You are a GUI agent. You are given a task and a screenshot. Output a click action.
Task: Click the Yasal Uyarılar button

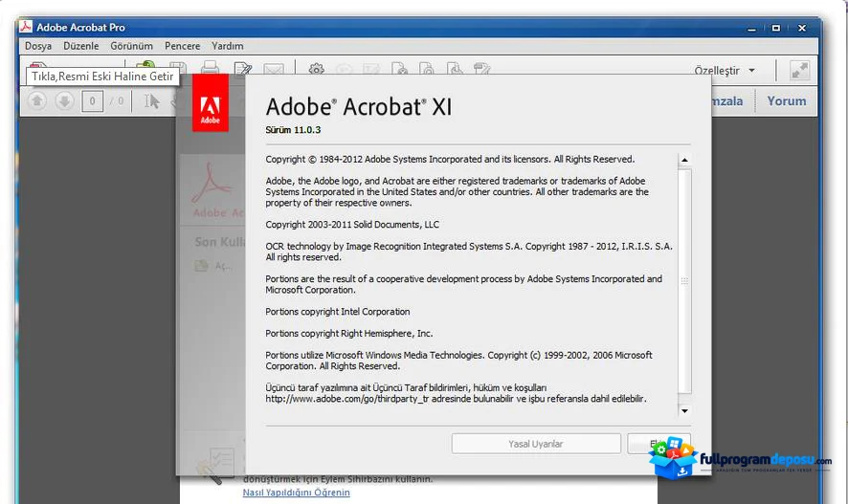[x=536, y=444]
